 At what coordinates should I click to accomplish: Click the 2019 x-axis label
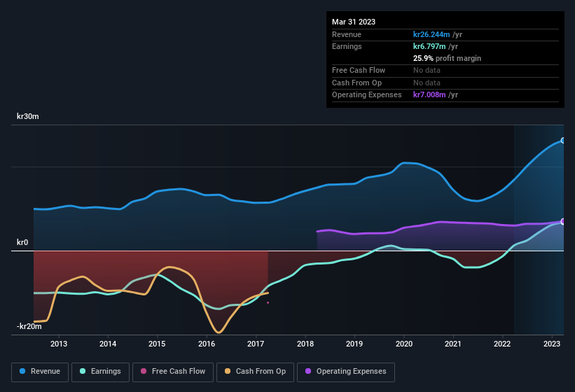coord(354,344)
